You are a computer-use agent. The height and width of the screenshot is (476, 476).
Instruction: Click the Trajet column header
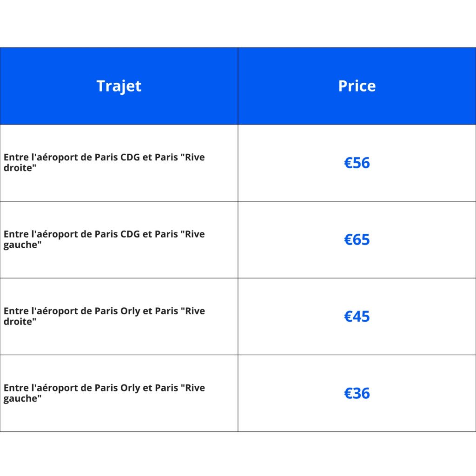coord(119,86)
